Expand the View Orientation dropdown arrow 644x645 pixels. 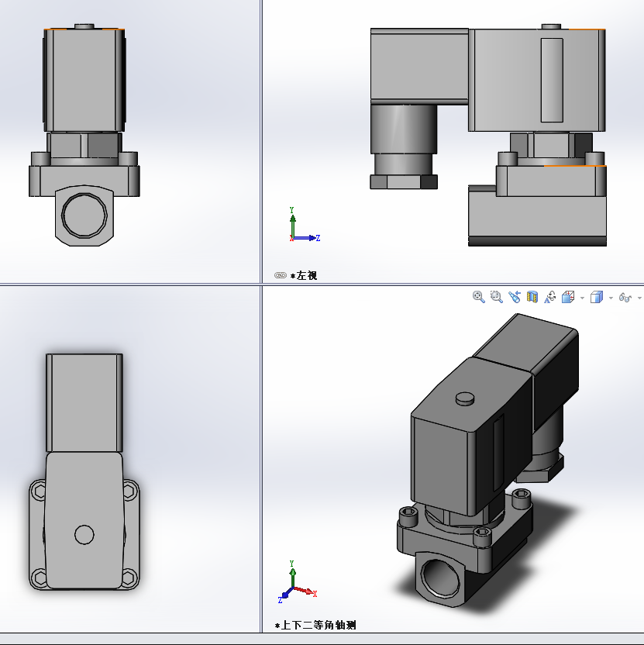(x=582, y=298)
